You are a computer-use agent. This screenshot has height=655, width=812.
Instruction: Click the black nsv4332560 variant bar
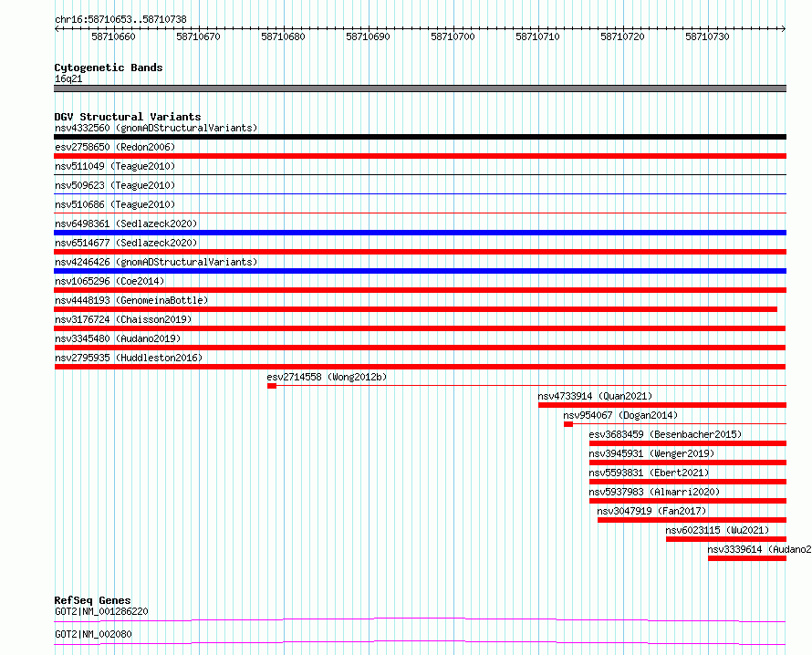click(420, 137)
